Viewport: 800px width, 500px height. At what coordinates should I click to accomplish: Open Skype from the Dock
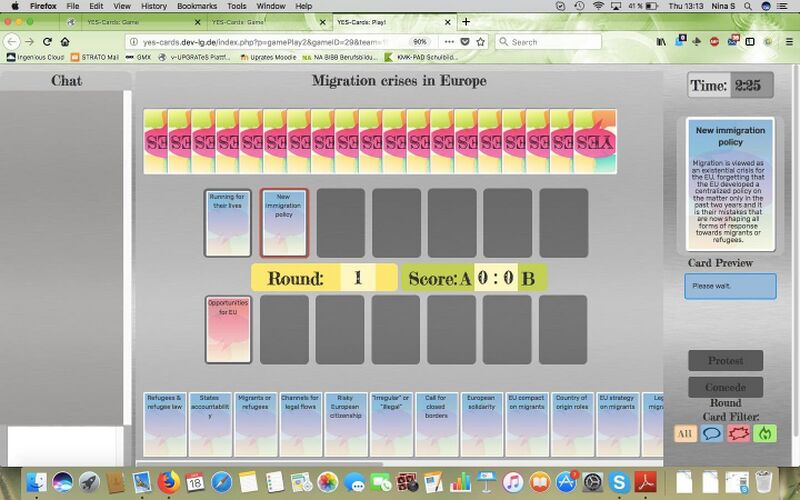pos(619,482)
